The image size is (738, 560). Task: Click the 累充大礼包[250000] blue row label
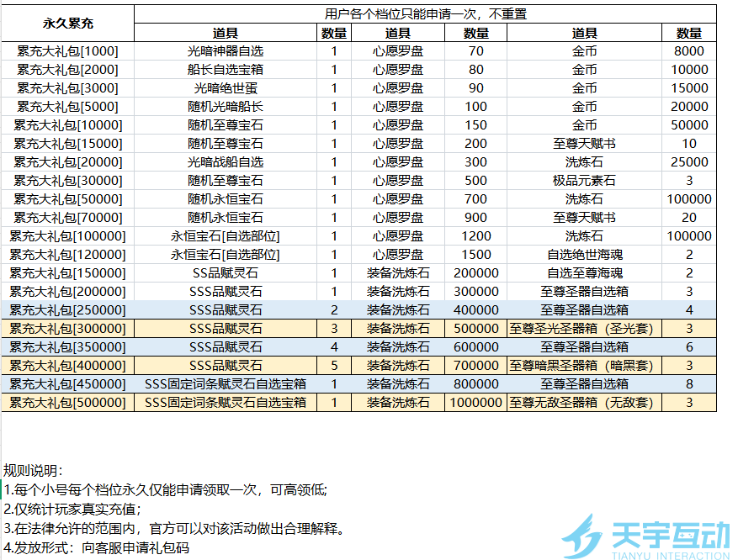click(x=68, y=310)
